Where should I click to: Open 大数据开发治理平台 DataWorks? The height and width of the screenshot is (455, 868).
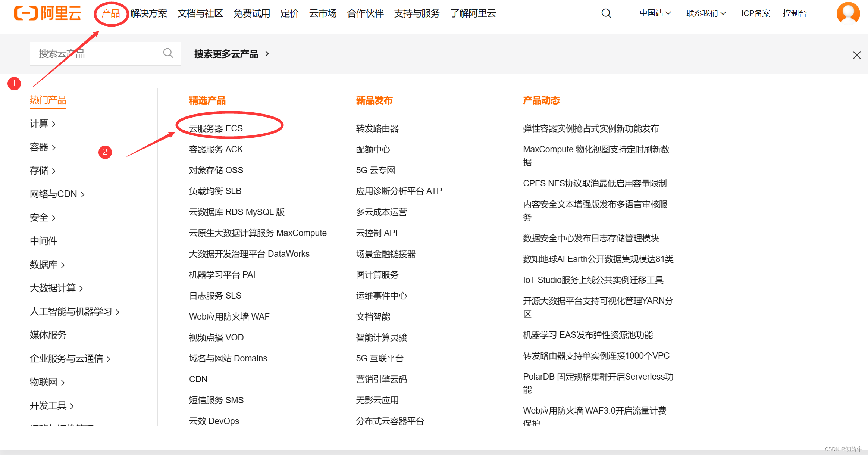tap(249, 254)
